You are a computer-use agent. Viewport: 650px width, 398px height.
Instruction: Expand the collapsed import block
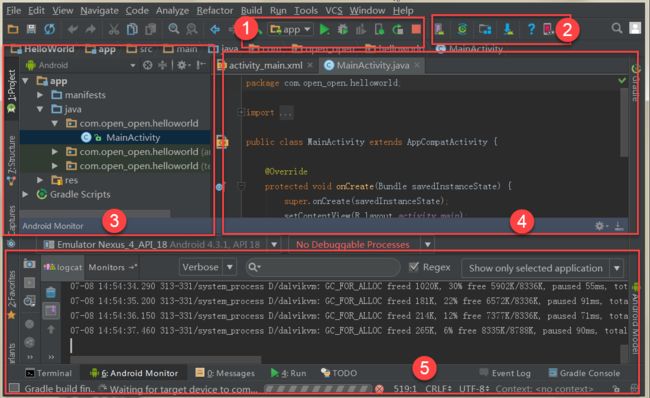(x=240, y=112)
